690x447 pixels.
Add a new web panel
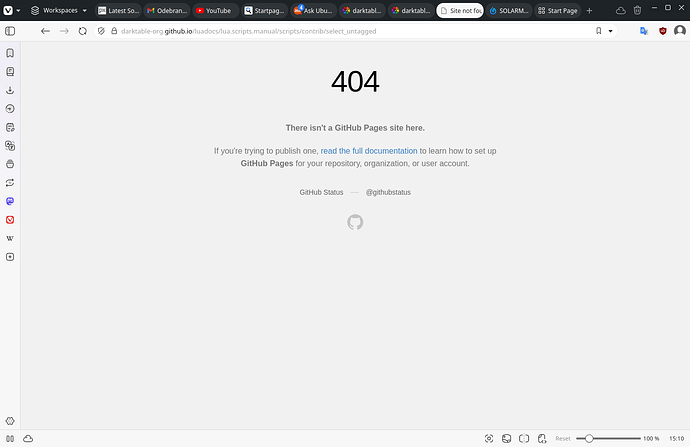(10, 256)
